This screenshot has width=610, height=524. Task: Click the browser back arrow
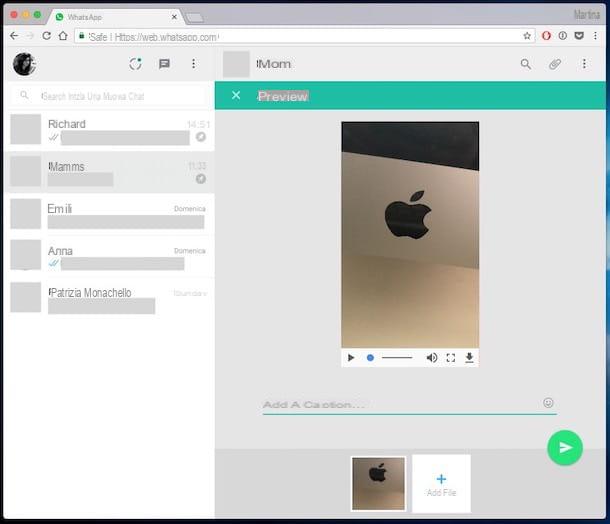point(14,36)
